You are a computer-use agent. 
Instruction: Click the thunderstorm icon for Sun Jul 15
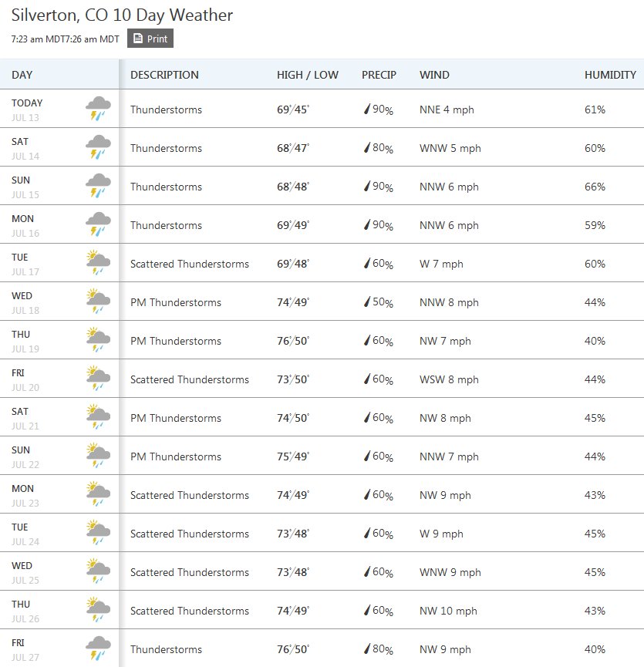click(x=98, y=186)
